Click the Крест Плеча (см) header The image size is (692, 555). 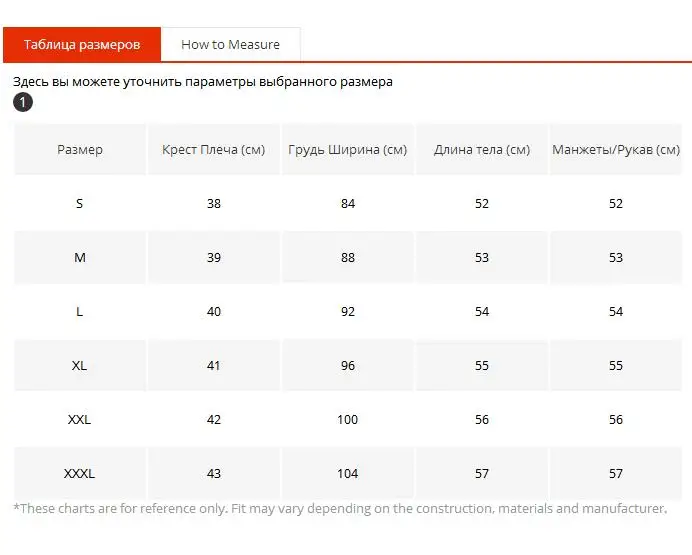pyautogui.click(x=213, y=150)
